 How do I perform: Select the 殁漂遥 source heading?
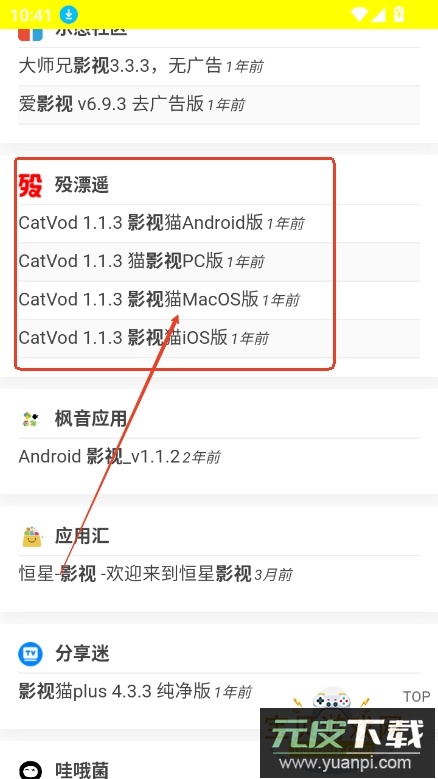81,185
